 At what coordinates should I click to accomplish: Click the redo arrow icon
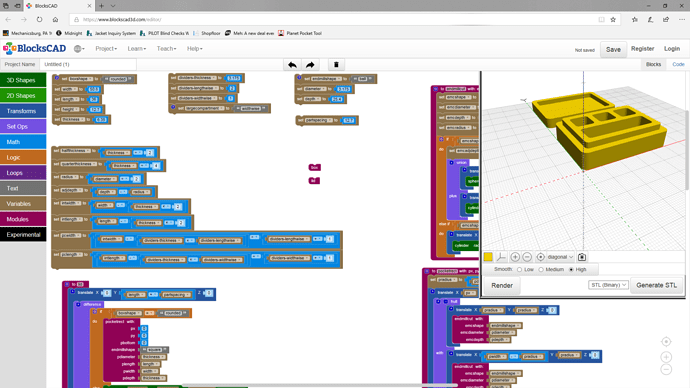click(310, 65)
